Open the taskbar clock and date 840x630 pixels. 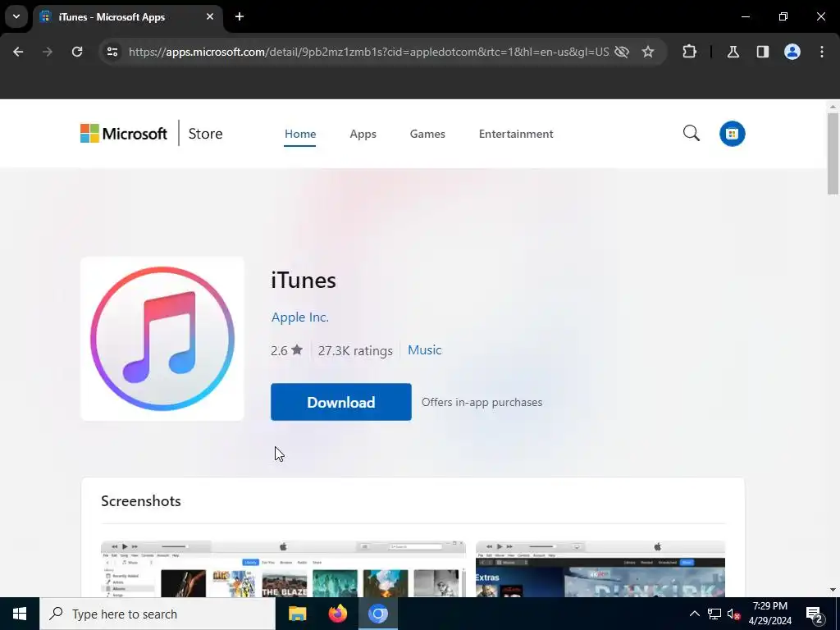pyautogui.click(x=769, y=614)
